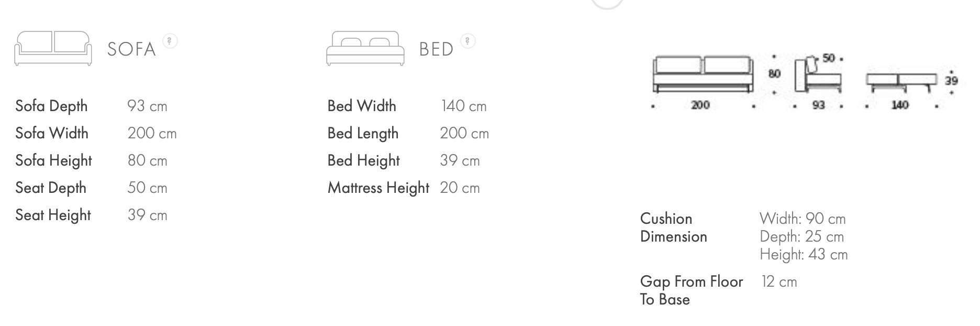Click the Mattress Height label
Viewport: 980px width, 326px height.
click(378, 188)
